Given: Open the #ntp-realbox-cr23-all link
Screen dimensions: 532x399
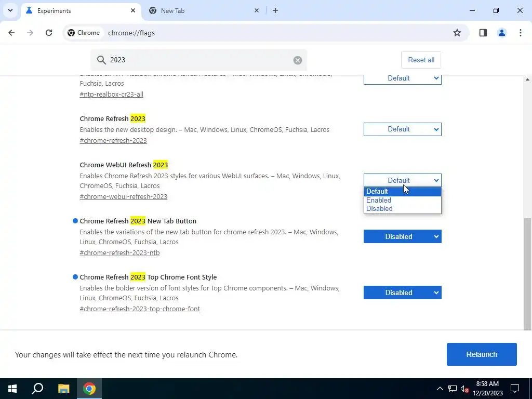Looking at the screenshot, I should [111, 95].
